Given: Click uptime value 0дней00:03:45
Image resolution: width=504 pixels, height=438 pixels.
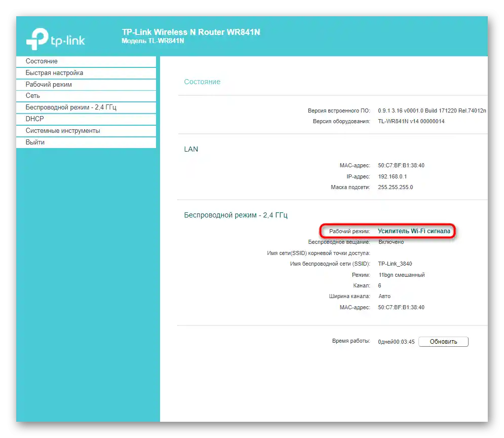Looking at the screenshot, I should coord(396,342).
